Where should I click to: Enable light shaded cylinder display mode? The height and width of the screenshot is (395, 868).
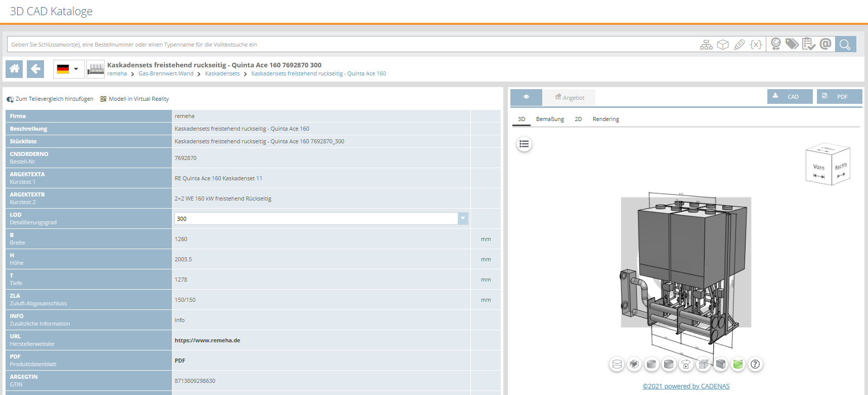click(652, 364)
